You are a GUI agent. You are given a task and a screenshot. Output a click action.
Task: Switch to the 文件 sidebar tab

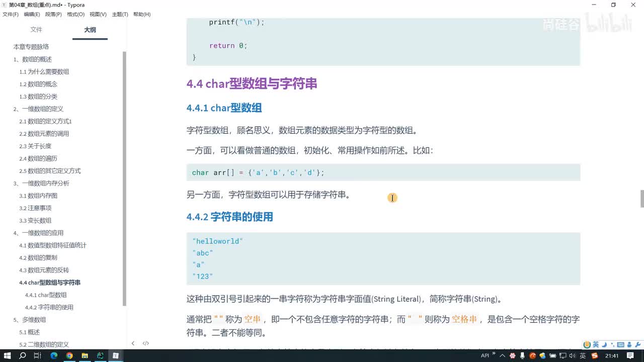pyautogui.click(x=36, y=30)
